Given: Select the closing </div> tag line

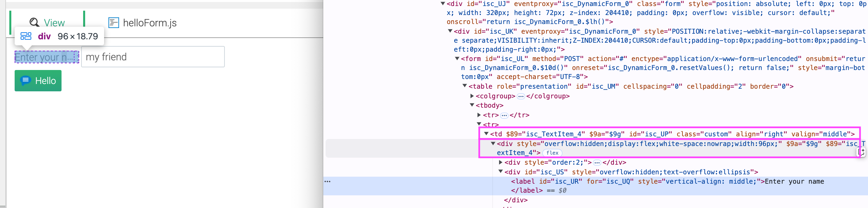Looking at the screenshot, I should [x=515, y=200].
